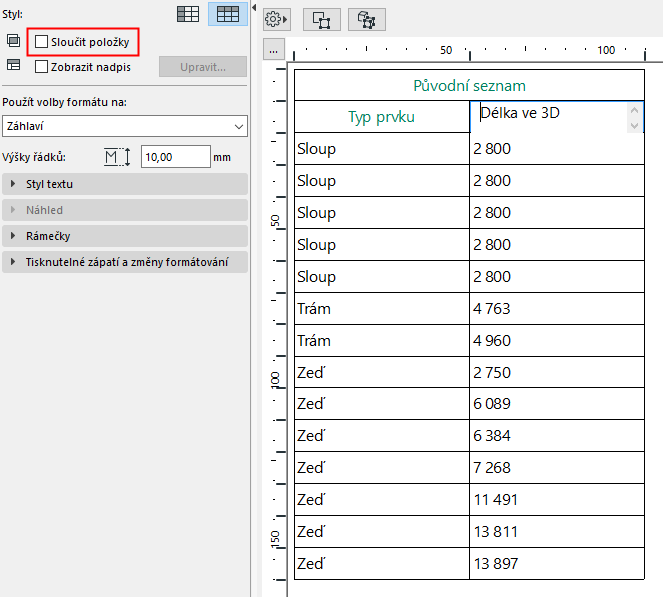Enable the Sloučit položky checkbox
Image resolution: width=663 pixels, height=597 pixels.
[x=42, y=42]
